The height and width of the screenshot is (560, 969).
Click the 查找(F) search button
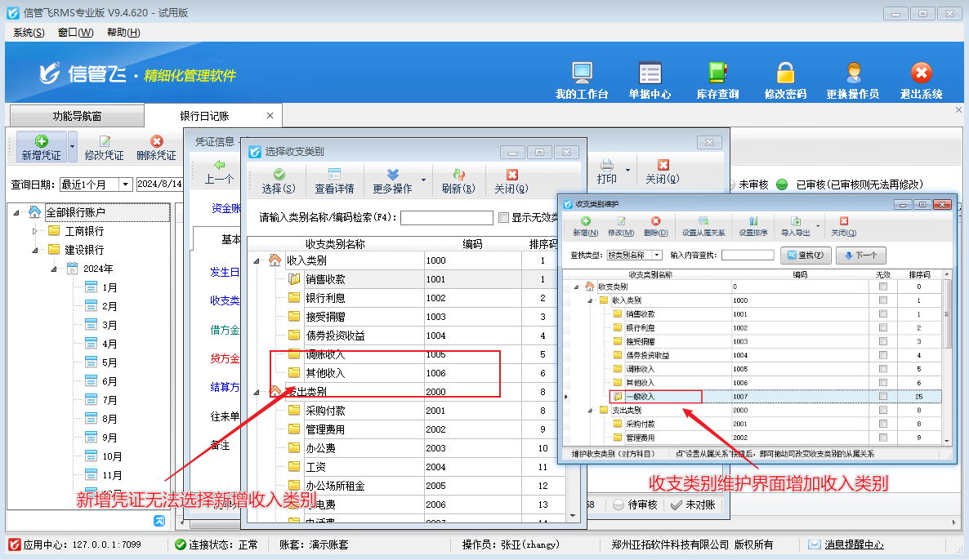click(806, 256)
